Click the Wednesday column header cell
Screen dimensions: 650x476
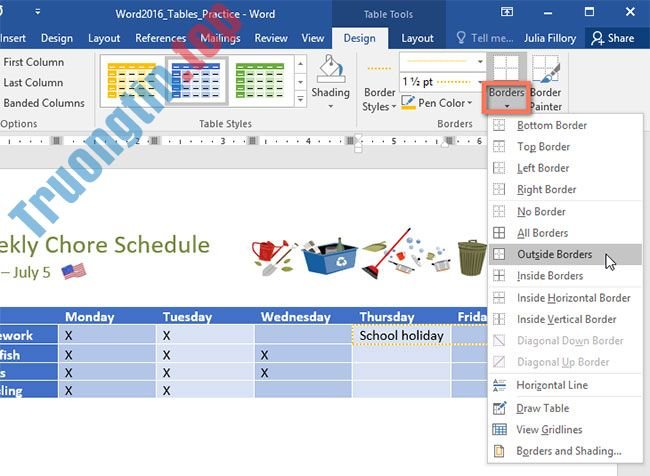coord(303,317)
